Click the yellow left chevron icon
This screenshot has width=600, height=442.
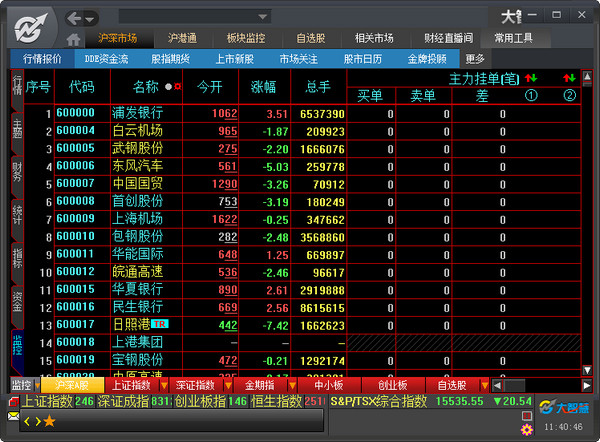(x=26, y=422)
